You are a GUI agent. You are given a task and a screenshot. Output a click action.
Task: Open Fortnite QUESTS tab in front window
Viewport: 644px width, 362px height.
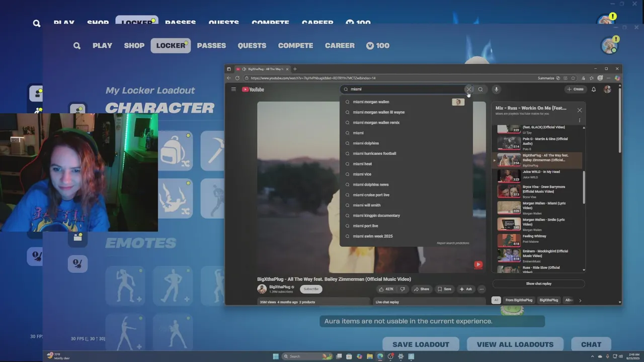pyautogui.click(x=252, y=46)
